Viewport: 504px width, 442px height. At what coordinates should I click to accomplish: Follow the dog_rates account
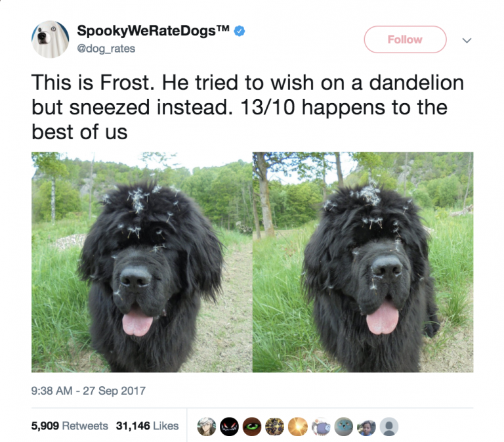405,39
